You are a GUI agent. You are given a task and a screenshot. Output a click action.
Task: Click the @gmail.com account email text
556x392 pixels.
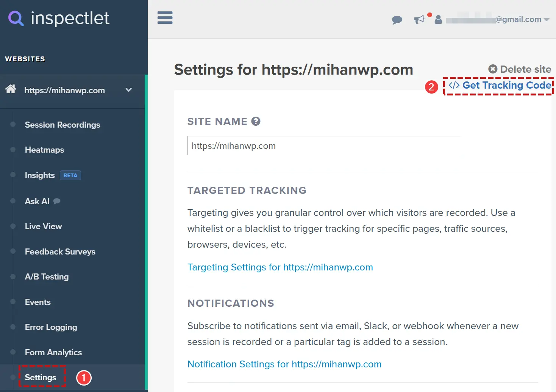[519, 19]
